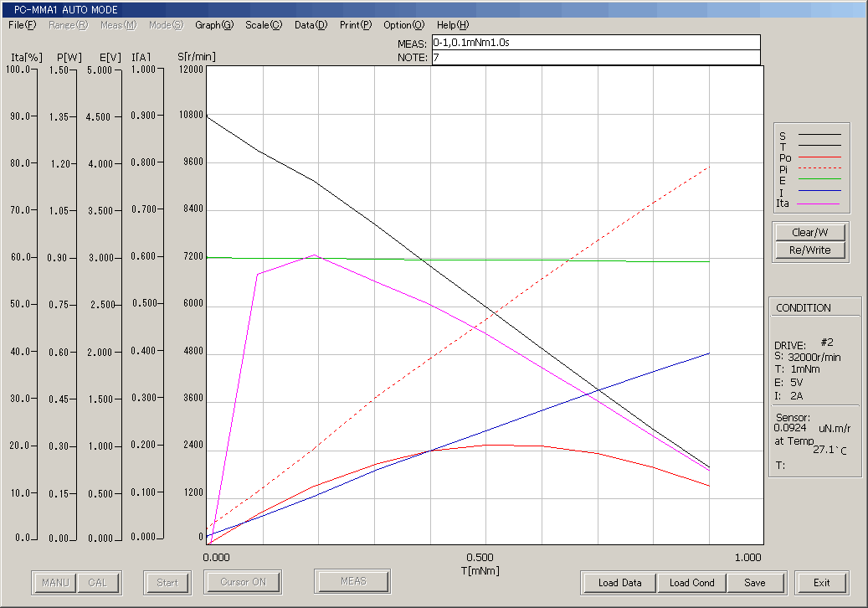Click the DRIVE: #2 condition entry
The image size is (868, 608).
(x=804, y=344)
